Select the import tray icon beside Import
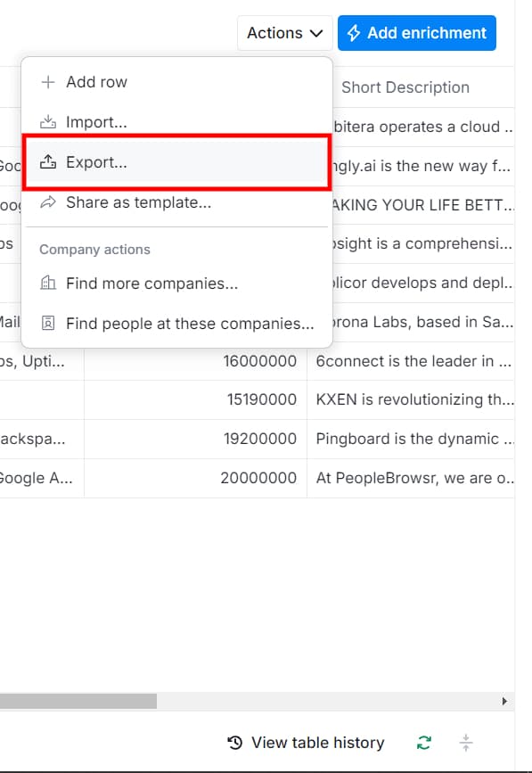The width and height of the screenshot is (532, 773). coord(48,121)
